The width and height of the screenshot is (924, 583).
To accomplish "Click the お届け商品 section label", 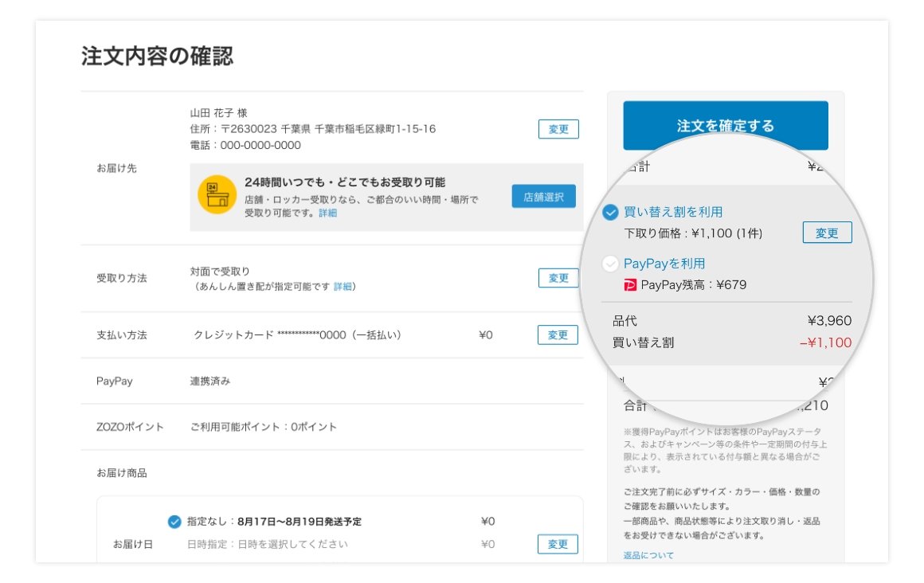I will [121, 473].
